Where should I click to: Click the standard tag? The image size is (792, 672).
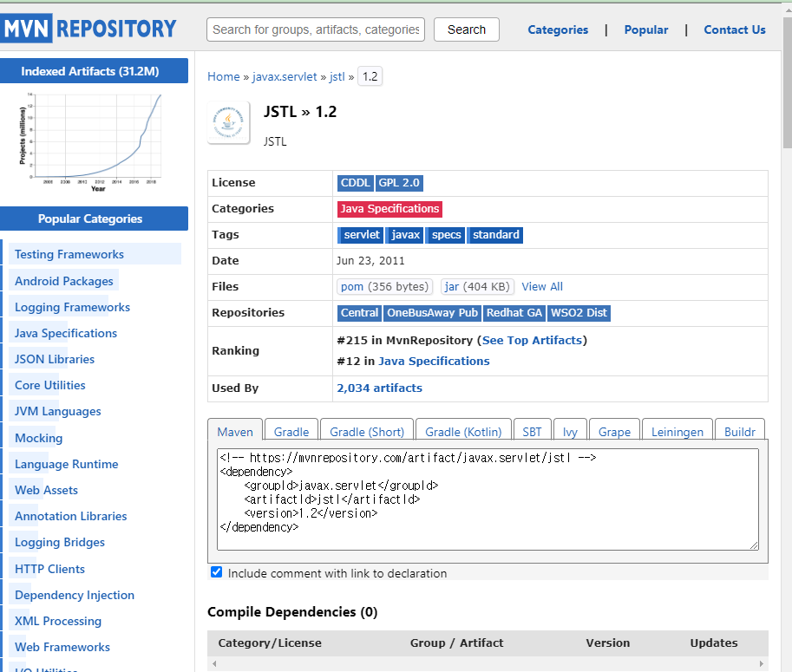pyautogui.click(x=495, y=235)
